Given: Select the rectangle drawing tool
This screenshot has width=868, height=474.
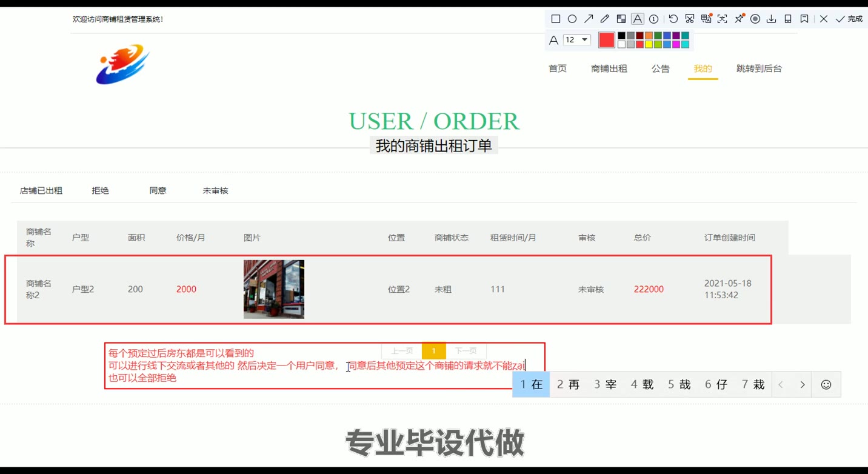Looking at the screenshot, I should tap(556, 19).
